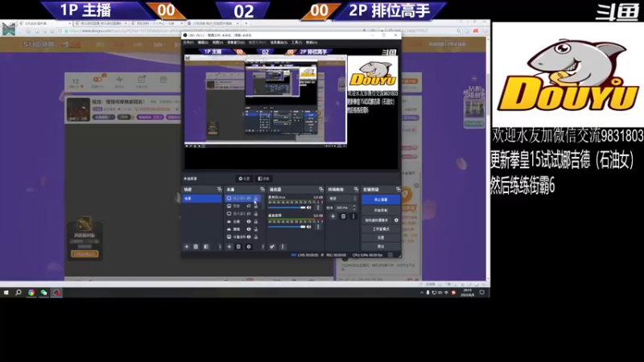Click the Properties gear button above the docks
The image size is (644, 362).
pos(245,179)
